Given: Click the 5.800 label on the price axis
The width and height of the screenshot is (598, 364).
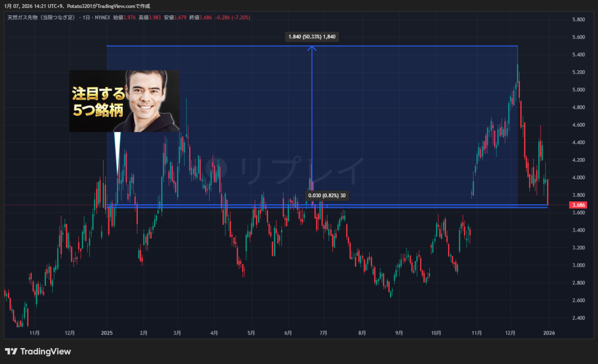Looking at the screenshot, I should coord(578,20).
